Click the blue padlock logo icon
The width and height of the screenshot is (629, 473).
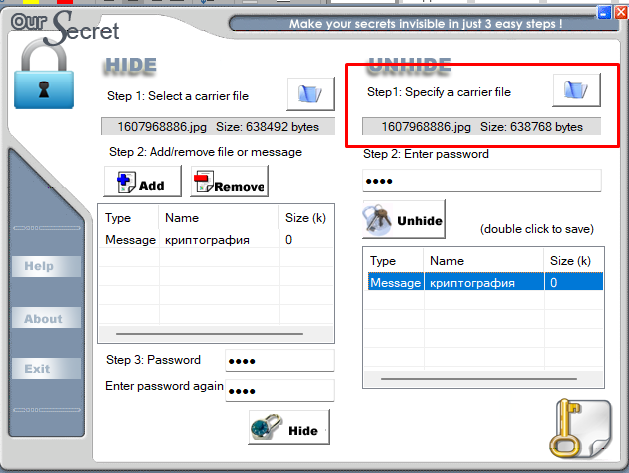(x=44, y=74)
